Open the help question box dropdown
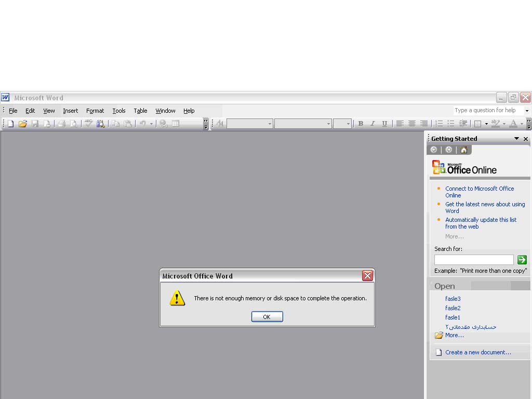This screenshot has height=399, width=532. [x=527, y=111]
